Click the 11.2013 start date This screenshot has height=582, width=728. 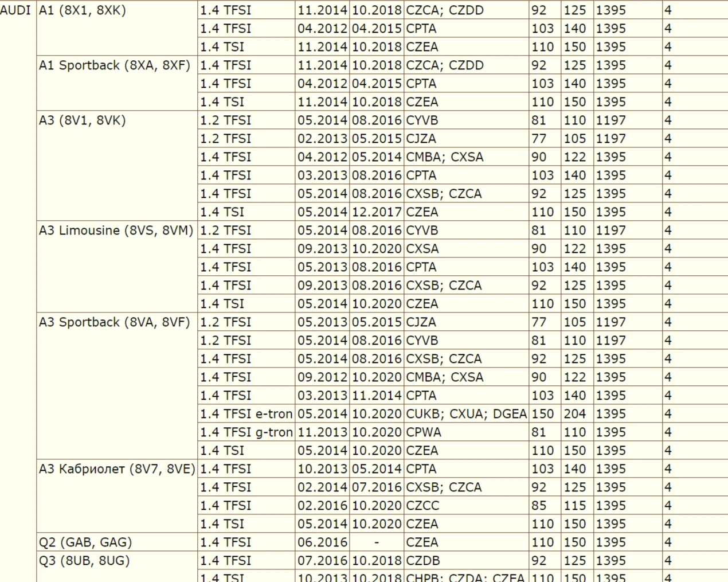click(323, 432)
